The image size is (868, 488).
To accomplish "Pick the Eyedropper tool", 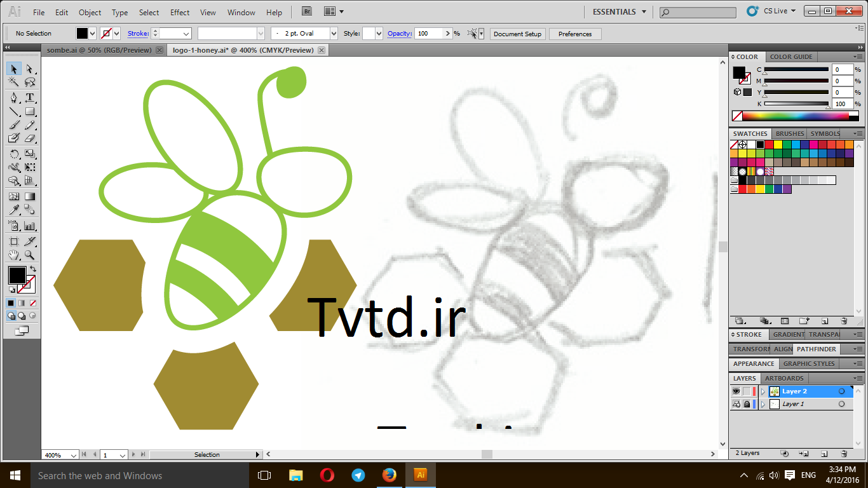I will 14,210.
